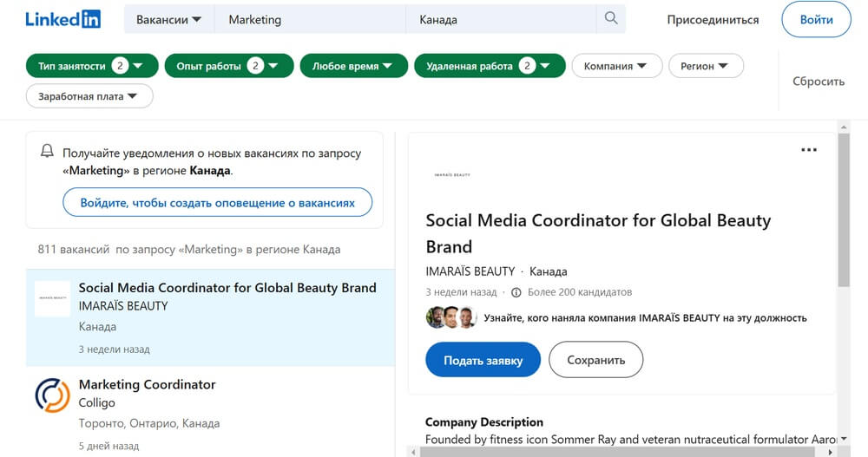Click 'Торонто, Онтарио, Канада' location text
Viewport: 868px width, 457px height.
(x=149, y=423)
